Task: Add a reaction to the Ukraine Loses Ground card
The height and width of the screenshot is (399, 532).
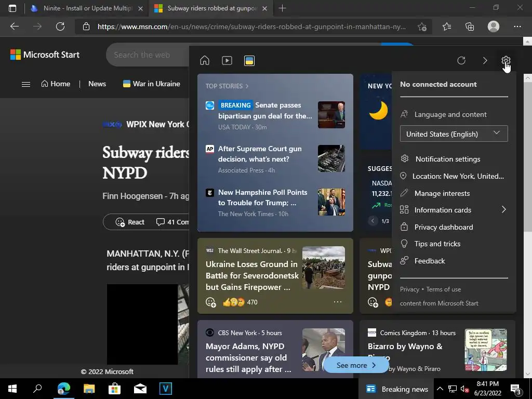Action: (x=211, y=302)
